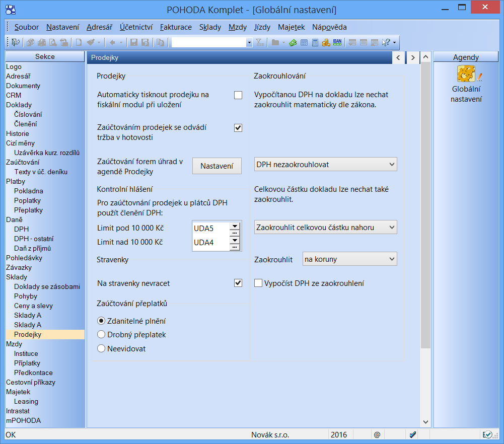
Task: Expand the Zaokrouhlit na koruny dropdown
Action: (x=349, y=259)
